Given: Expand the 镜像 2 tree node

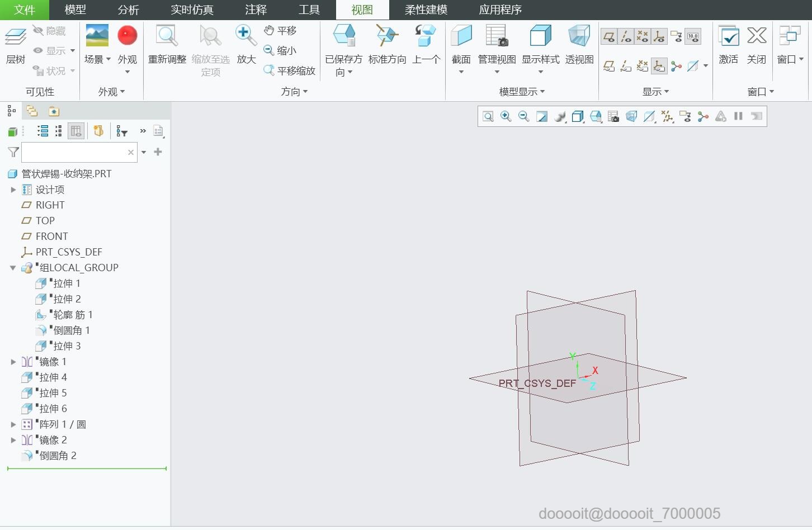Looking at the screenshot, I should click(13, 440).
